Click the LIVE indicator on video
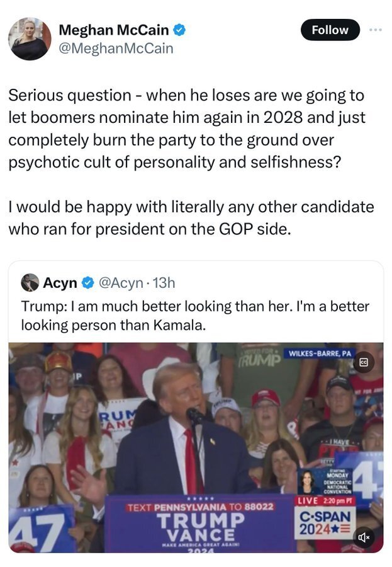 307,500
